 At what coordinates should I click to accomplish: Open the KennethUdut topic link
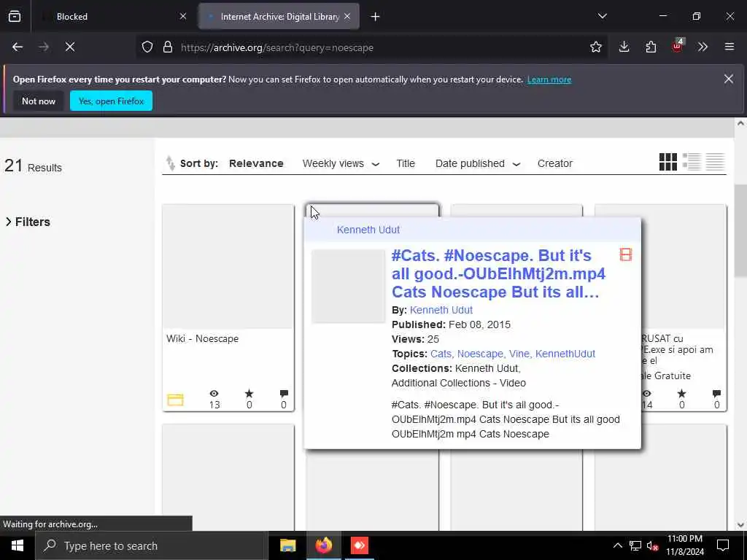pyautogui.click(x=565, y=354)
